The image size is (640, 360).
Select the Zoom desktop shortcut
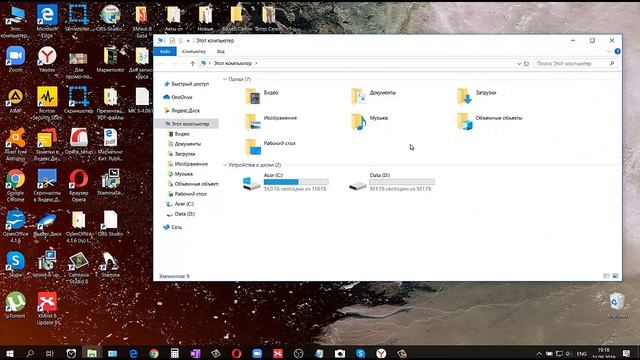pyautogui.click(x=16, y=60)
